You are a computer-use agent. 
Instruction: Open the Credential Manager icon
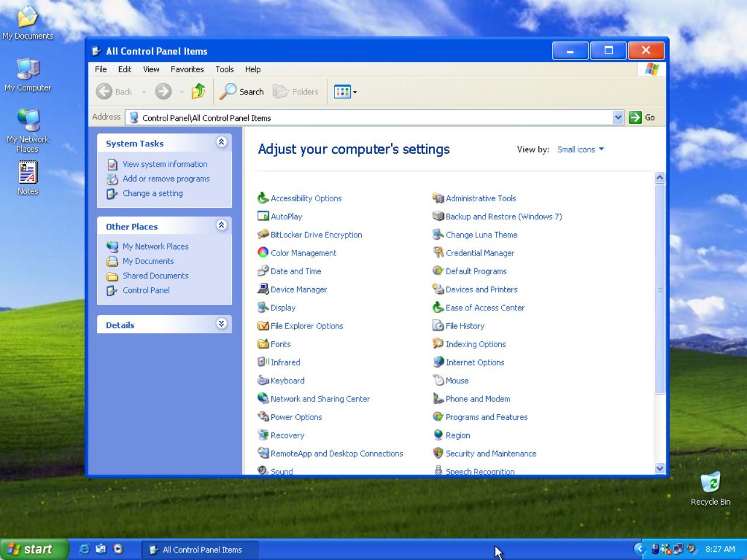coord(438,253)
